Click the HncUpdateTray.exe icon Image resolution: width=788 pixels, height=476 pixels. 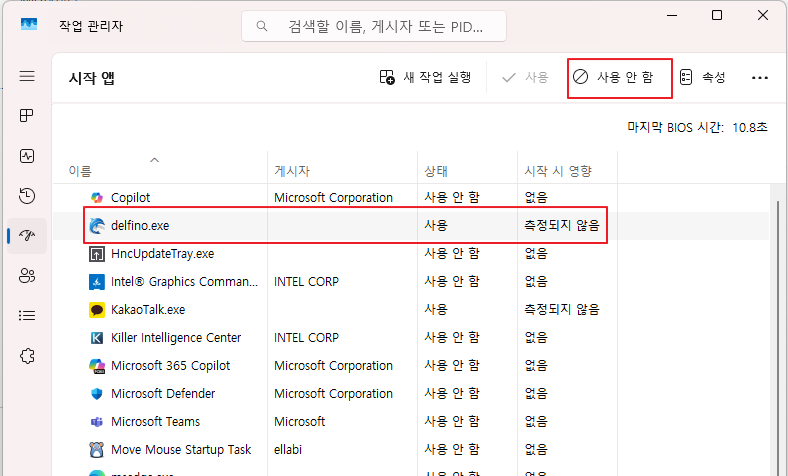point(96,254)
